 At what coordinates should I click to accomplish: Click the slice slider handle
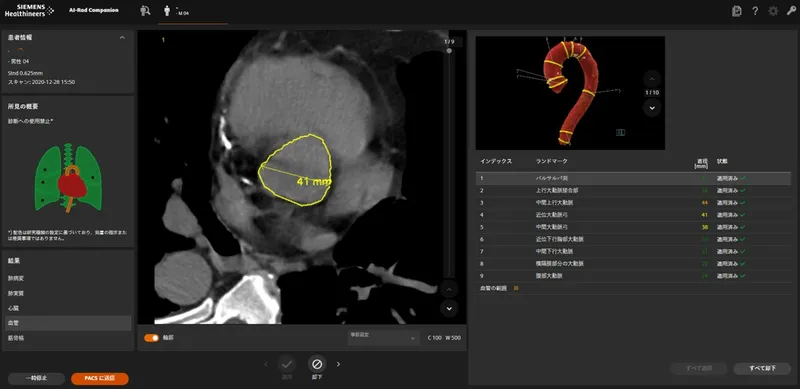point(449,51)
